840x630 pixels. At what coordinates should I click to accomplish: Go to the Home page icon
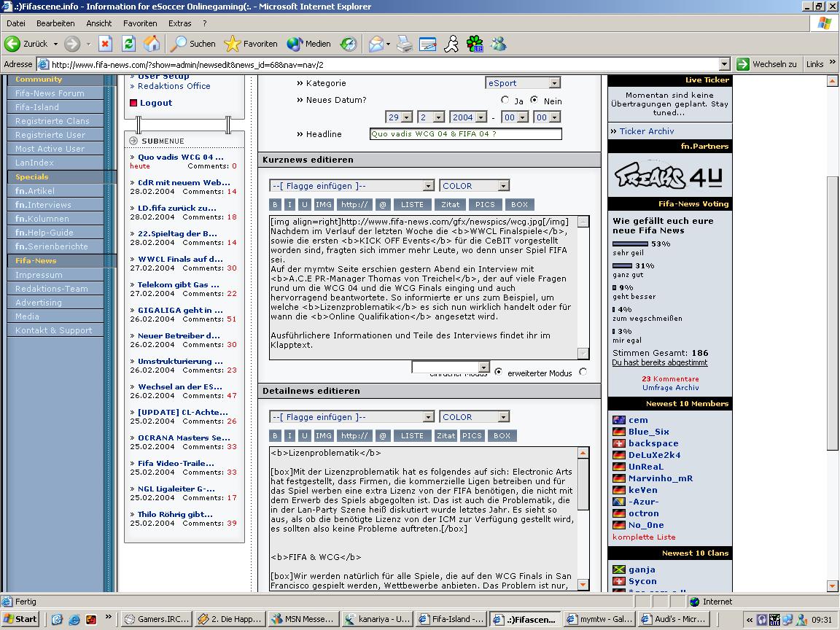point(152,44)
